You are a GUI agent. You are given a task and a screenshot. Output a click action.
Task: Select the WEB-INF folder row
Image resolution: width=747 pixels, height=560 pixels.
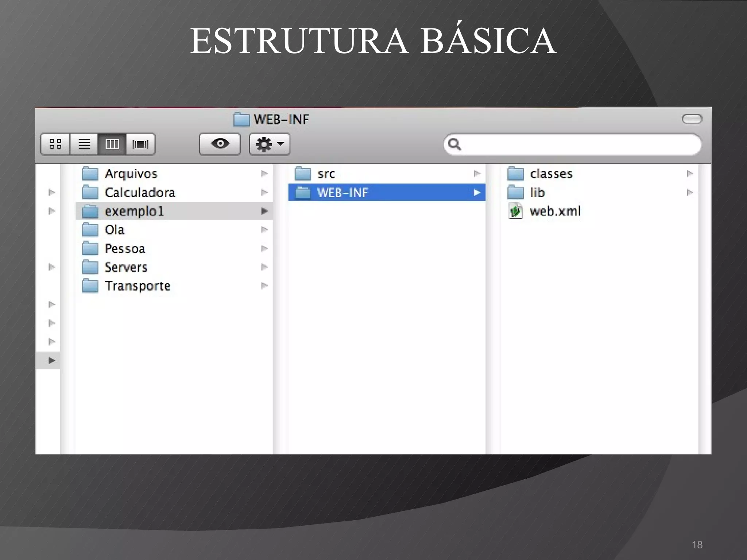387,192
